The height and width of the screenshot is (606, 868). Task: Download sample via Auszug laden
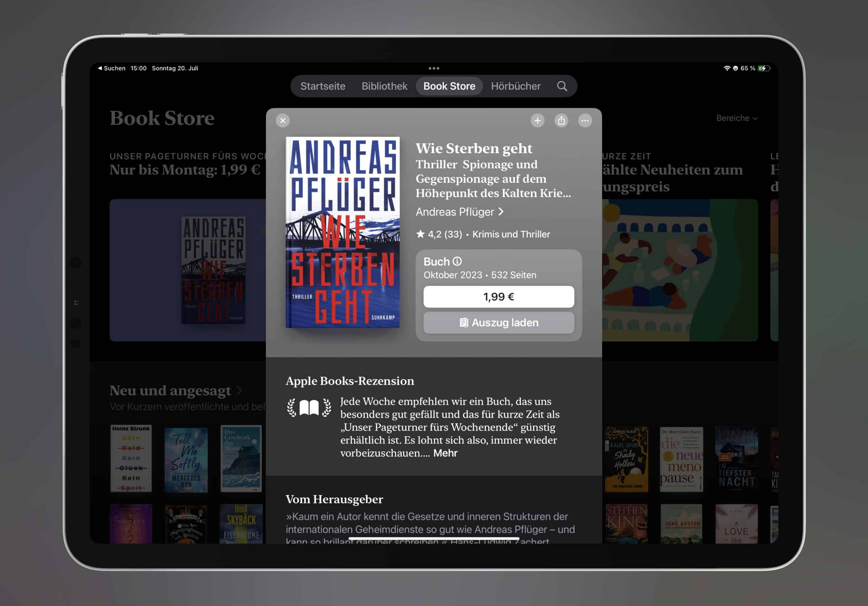[x=498, y=323]
